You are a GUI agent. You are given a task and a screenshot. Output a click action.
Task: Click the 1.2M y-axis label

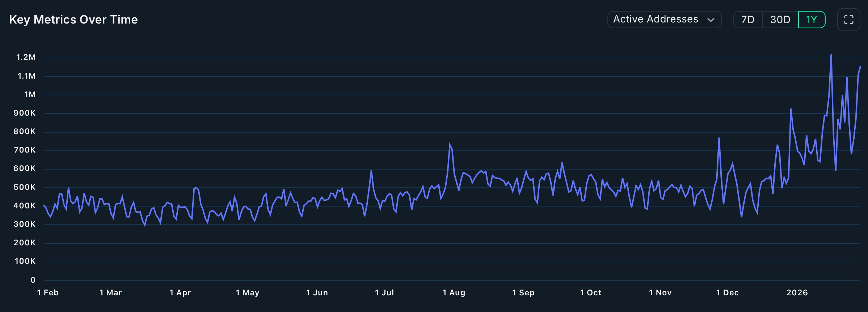click(x=26, y=57)
